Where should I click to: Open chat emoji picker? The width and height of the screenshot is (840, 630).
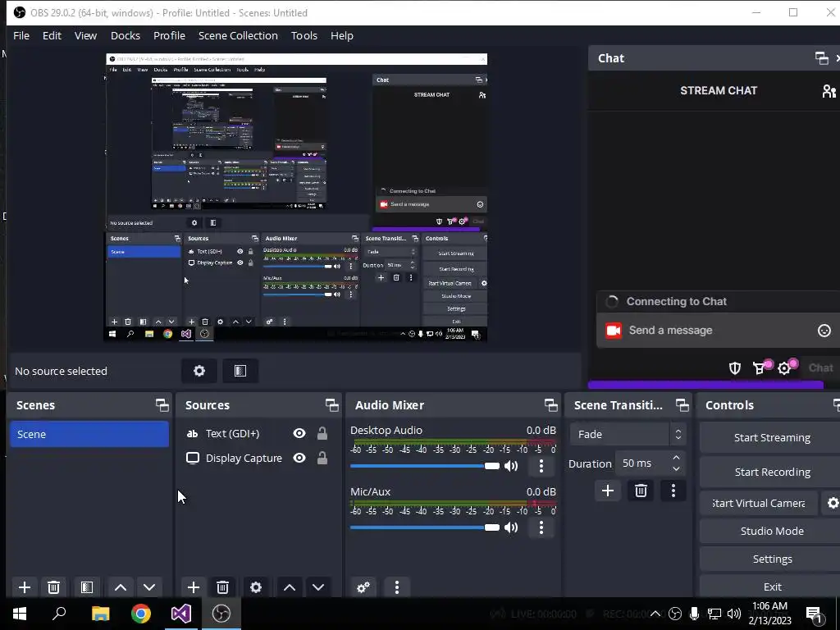point(824,331)
